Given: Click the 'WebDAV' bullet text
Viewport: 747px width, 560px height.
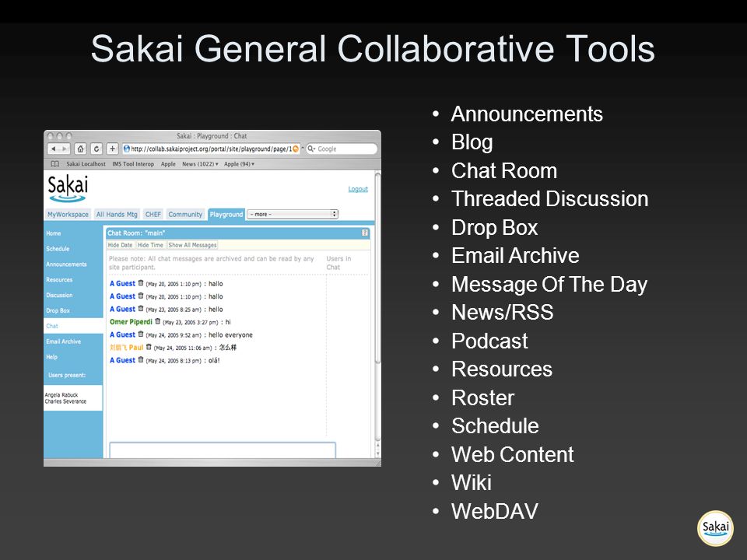Looking at the screenshot, I should coord(495,512).
